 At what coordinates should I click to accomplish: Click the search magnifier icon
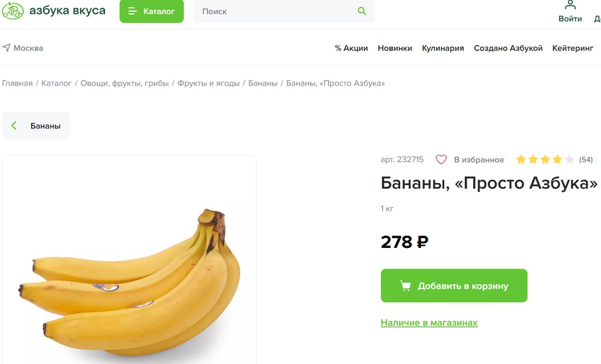362,11
